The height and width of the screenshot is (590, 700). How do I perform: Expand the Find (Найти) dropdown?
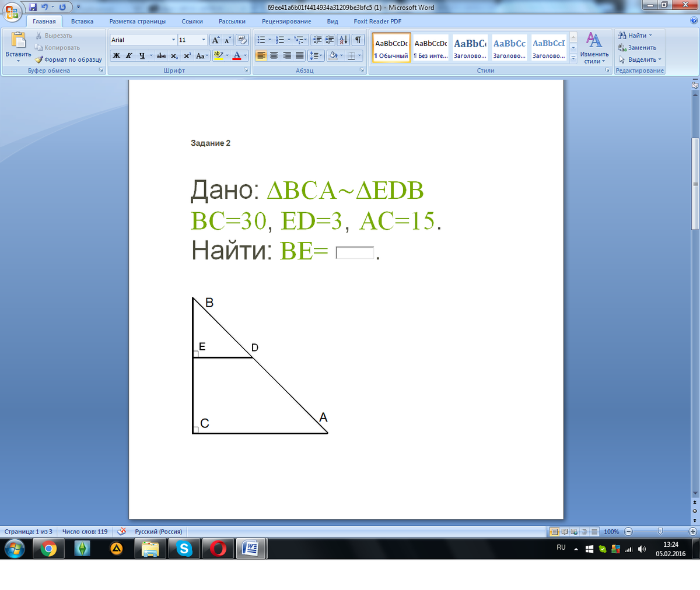pos(650,36)
